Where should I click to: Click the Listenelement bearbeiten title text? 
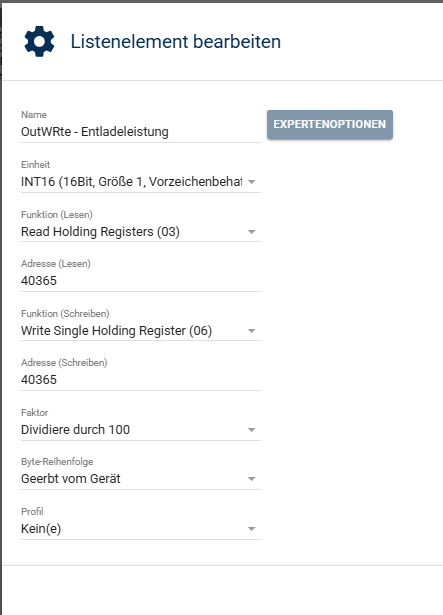[x=176, y=42]
